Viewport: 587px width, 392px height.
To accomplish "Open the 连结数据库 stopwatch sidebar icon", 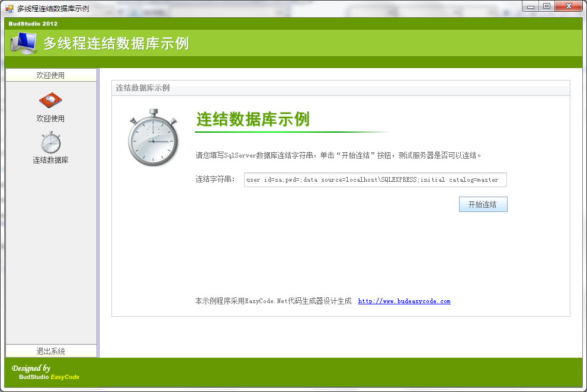I will [x=51, y=142].
